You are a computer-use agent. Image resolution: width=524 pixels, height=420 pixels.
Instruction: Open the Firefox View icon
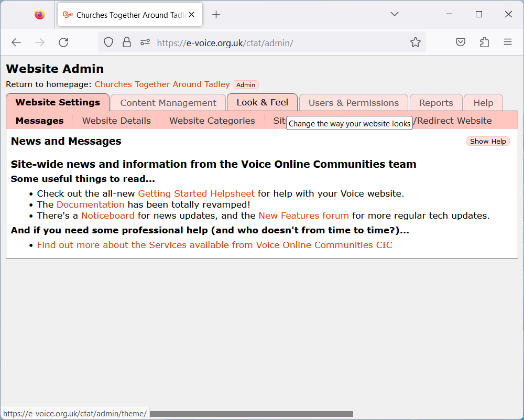click(40, 14)
